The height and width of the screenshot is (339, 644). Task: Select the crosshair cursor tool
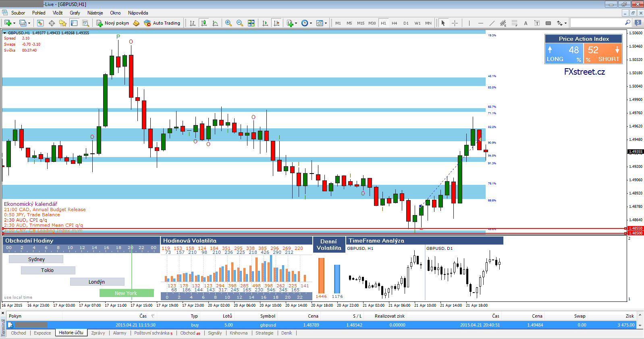pyautogui.click(x=455, y=23)
